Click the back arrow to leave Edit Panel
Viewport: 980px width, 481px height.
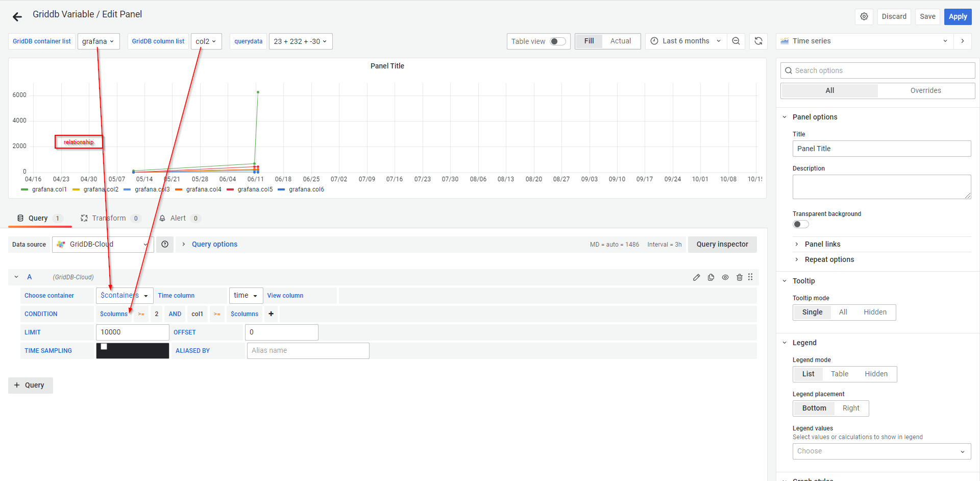pos(17,17)
